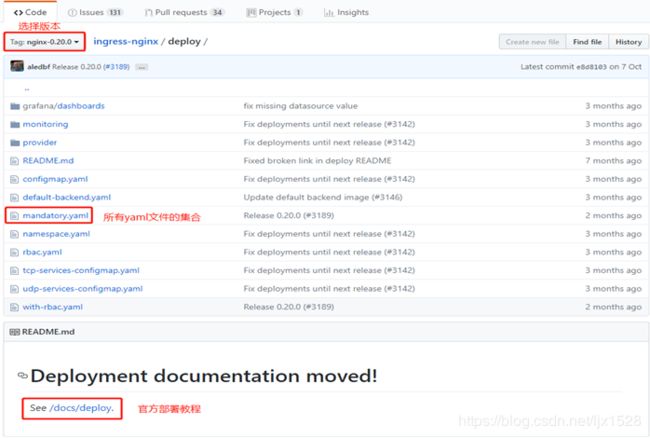Open the commit History button
Image resolution: width=650 pixels, height=438 pixels.
coord(628,42)
